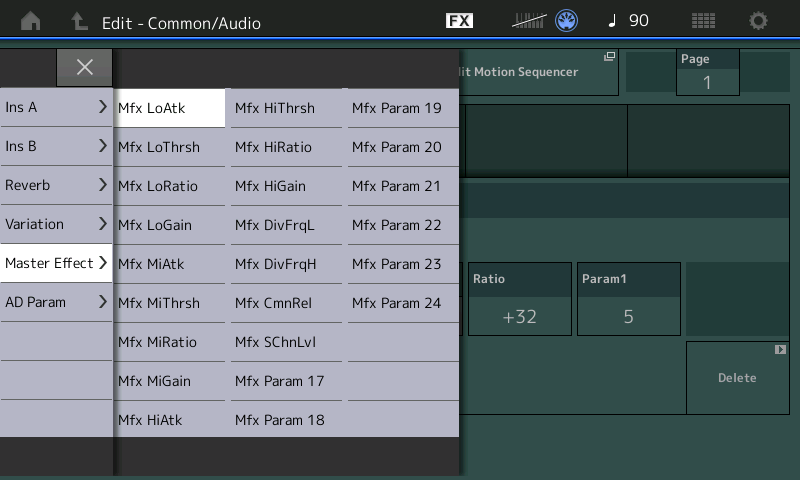The image size is (800, 480).
Task: Close the parameter list with X
Action: click(85, 67)
